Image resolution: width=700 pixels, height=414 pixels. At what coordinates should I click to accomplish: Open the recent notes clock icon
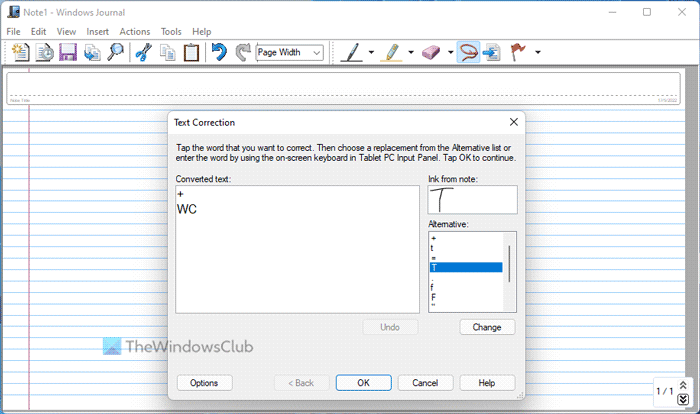[x=45, y=52]
